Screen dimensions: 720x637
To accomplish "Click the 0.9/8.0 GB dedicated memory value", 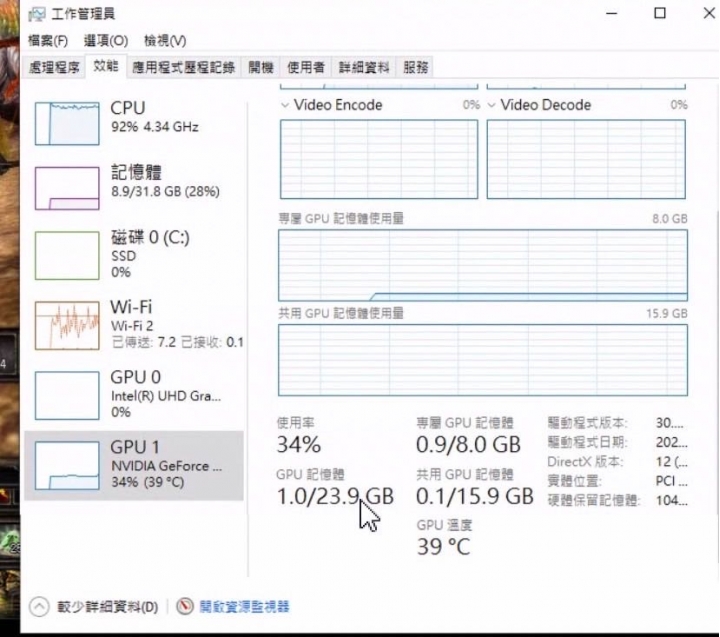I will point(468,445).
